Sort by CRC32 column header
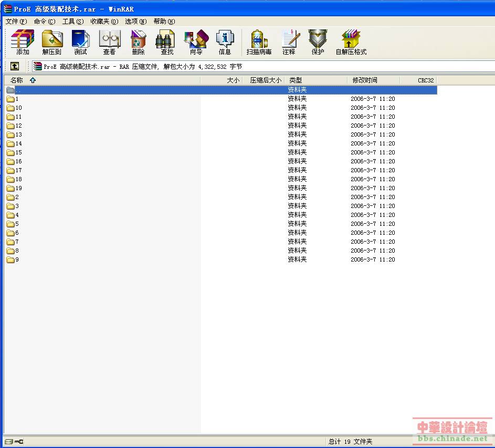This screenshot has width=495, height=448. click(418, 80)
